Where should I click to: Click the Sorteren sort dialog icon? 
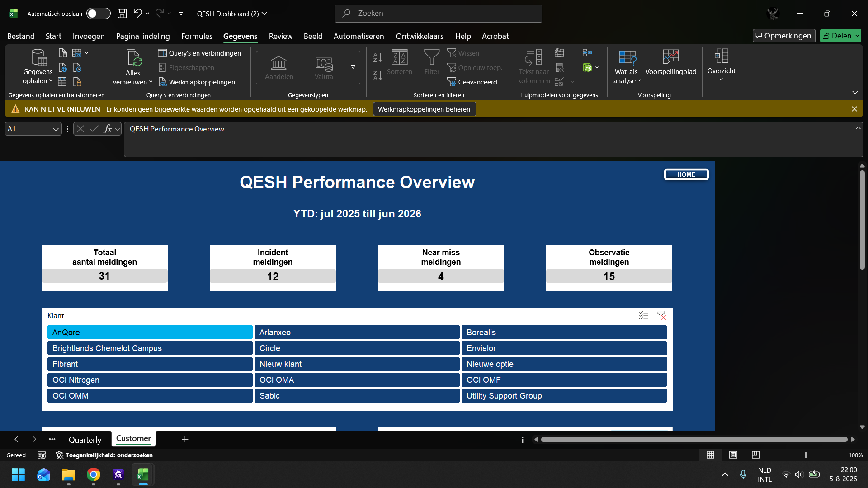(399, 57)
